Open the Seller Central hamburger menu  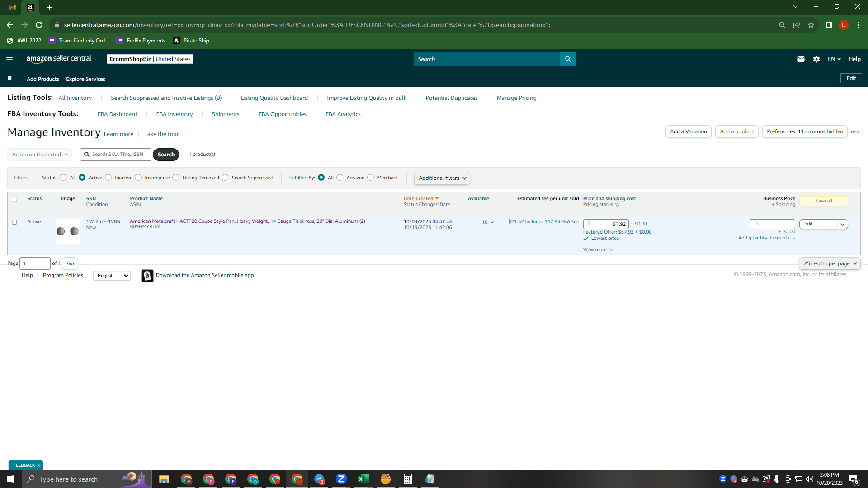9,59
